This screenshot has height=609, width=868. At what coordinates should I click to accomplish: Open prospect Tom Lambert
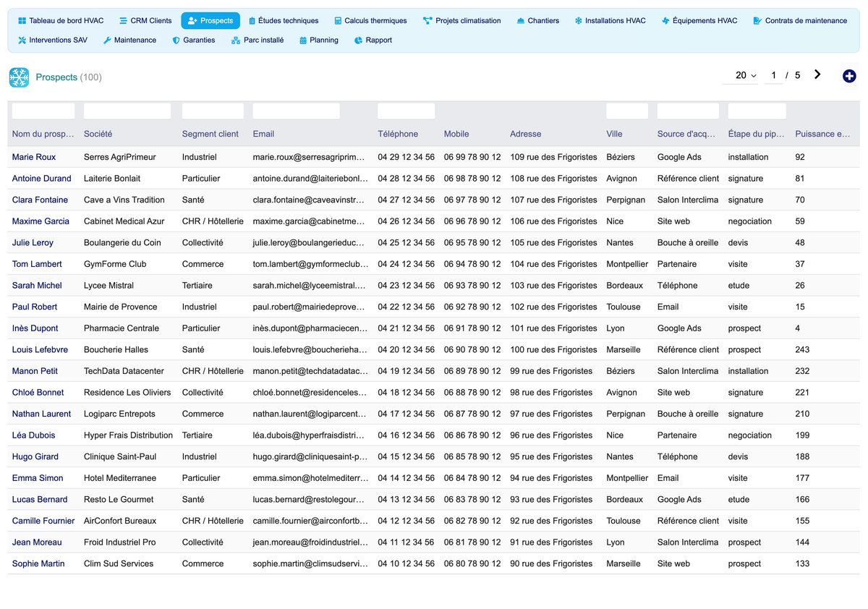37,264
